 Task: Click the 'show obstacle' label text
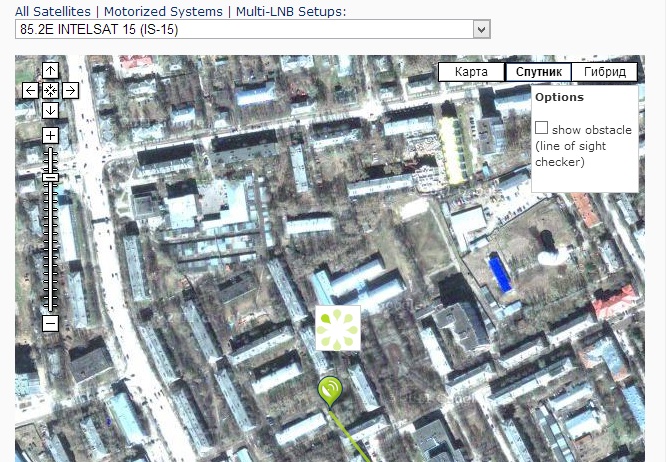(x=592, y=130)
